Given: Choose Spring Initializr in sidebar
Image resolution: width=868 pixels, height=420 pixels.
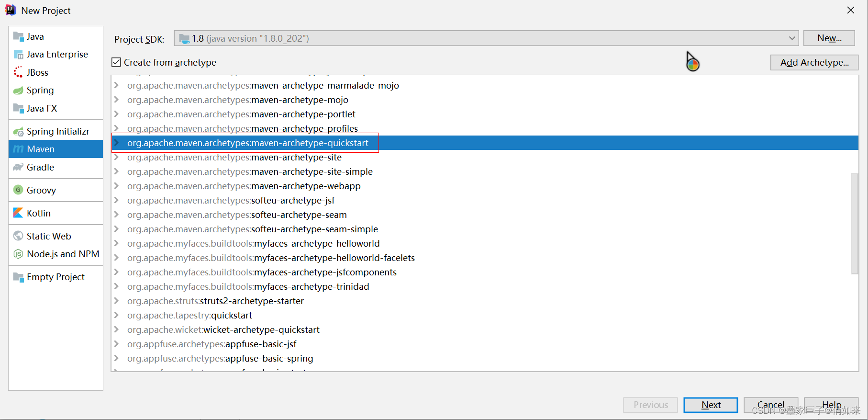Looking at the screenshot, I should point(56,131).
